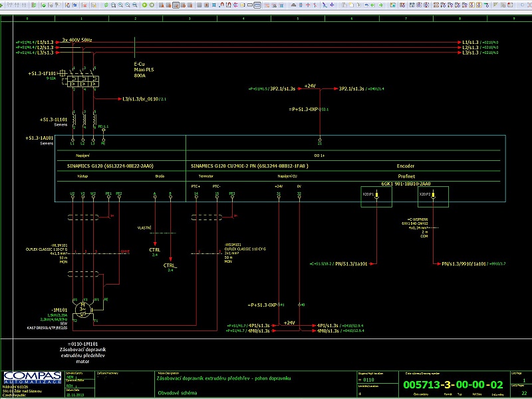The width and height of the screenshot is (532, 399).
Task: Toggle the red magnet snap button
Action: tap(221, 5)
